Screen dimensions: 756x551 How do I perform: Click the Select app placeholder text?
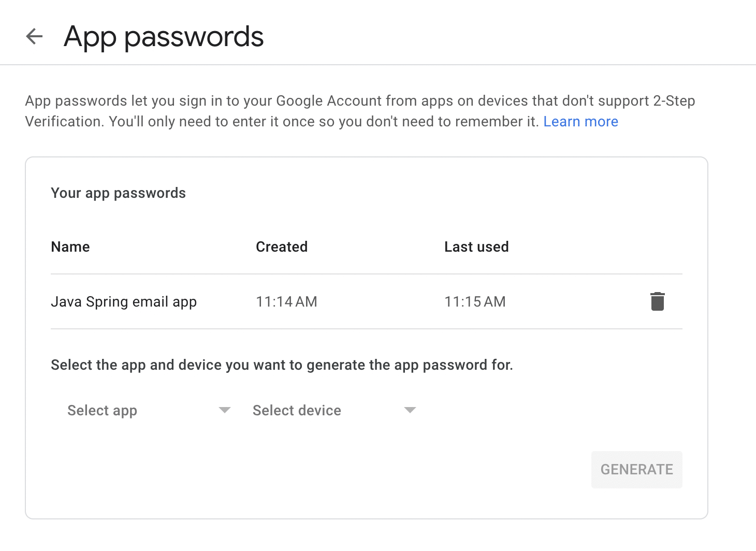pyautogui.click(x=103, y=410)
